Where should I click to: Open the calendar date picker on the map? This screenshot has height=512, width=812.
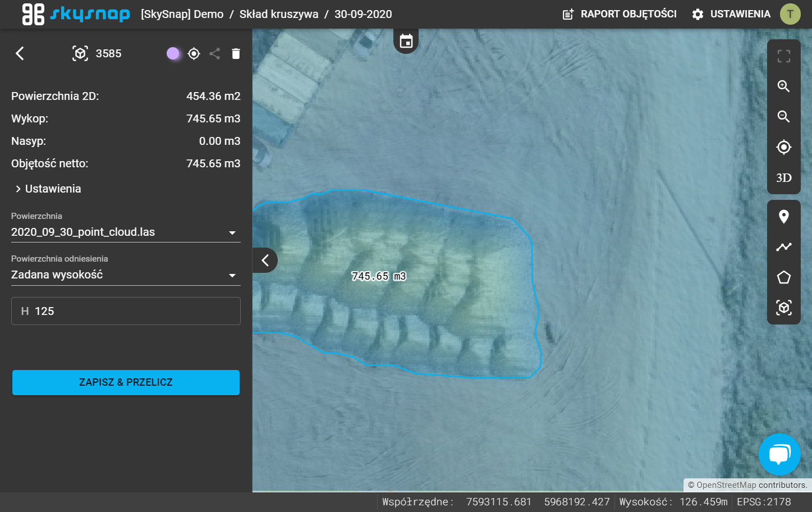[406, 41]
